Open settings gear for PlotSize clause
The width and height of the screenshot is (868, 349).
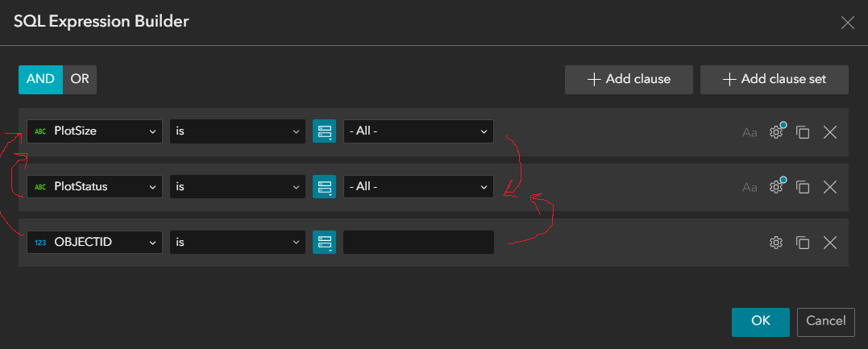point(776,132)
